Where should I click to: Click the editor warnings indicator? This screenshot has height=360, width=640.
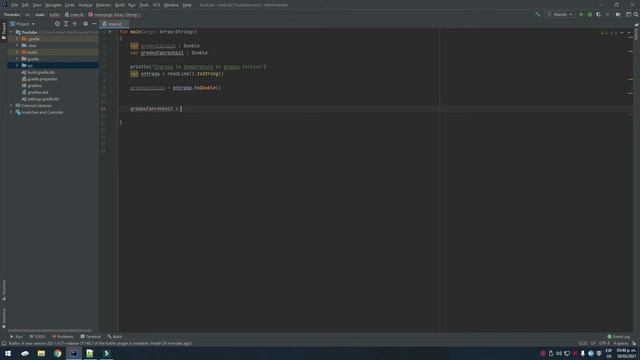point(604,32)
